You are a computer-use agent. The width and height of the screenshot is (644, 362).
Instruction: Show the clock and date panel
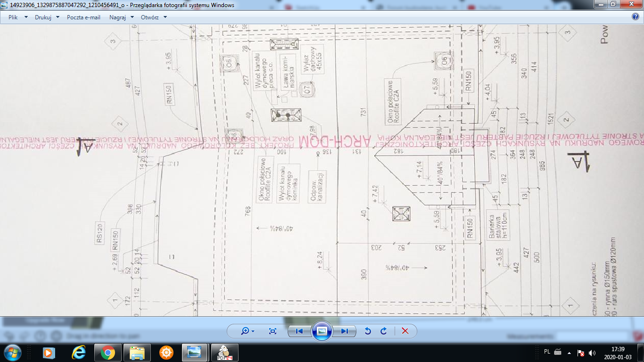[x=617, y=353]
